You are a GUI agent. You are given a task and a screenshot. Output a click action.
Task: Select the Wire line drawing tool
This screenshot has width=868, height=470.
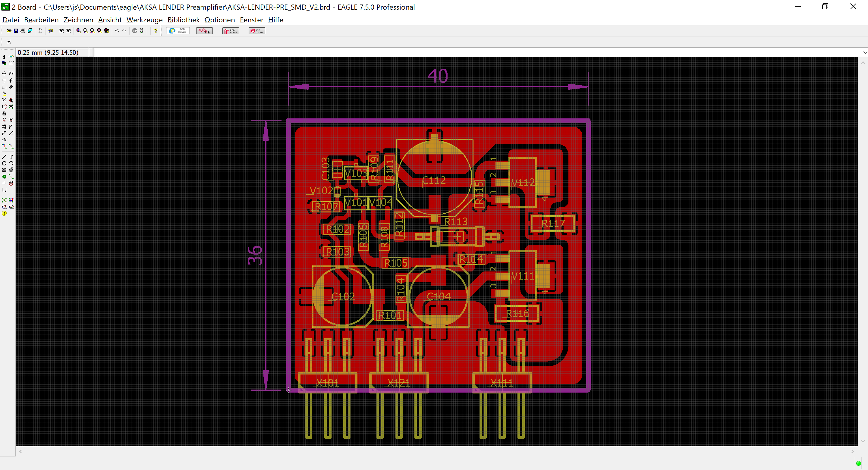4,157
